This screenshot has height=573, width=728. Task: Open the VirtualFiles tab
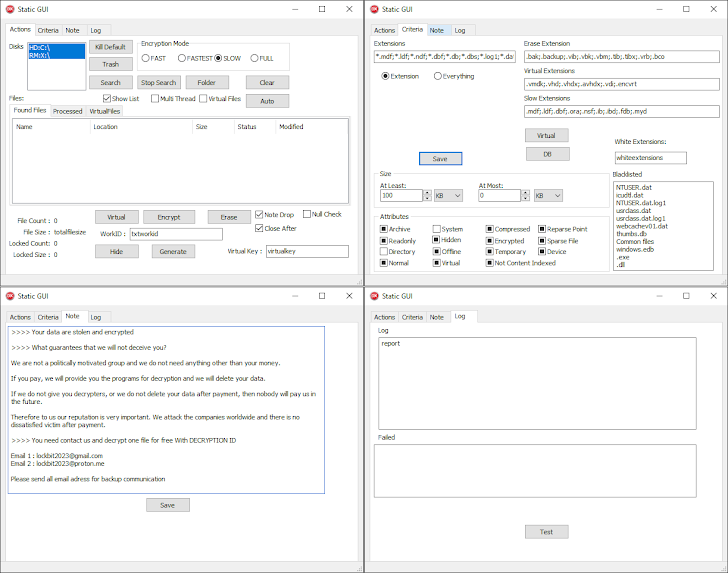pos(105,111)
